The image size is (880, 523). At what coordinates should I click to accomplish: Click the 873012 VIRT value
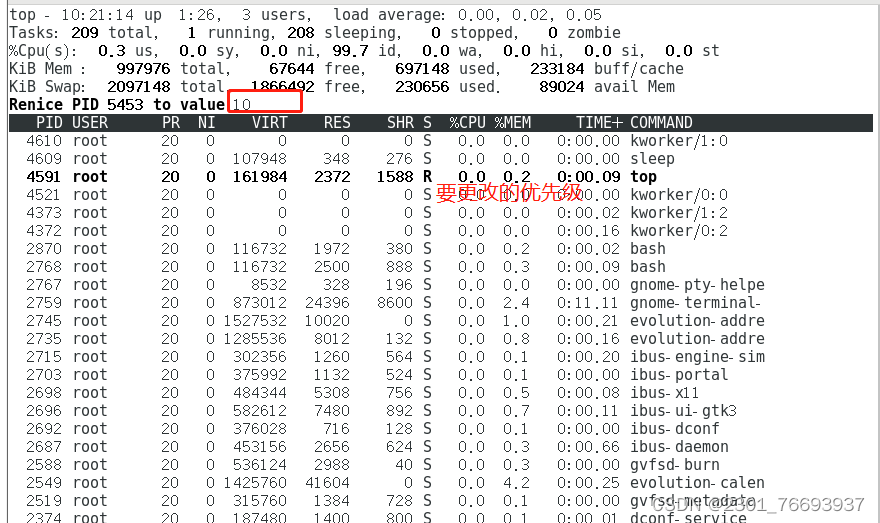[260, 302]
